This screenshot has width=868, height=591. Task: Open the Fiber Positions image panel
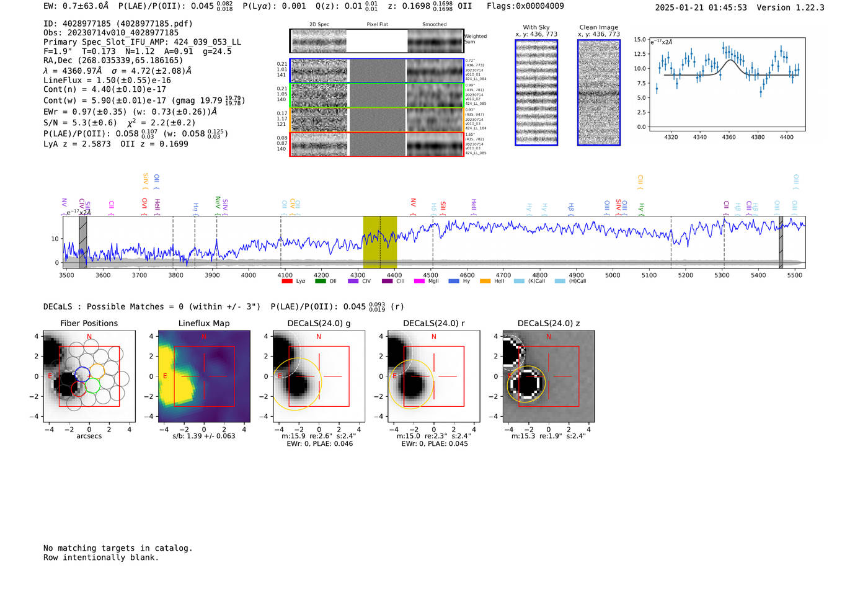89,376
